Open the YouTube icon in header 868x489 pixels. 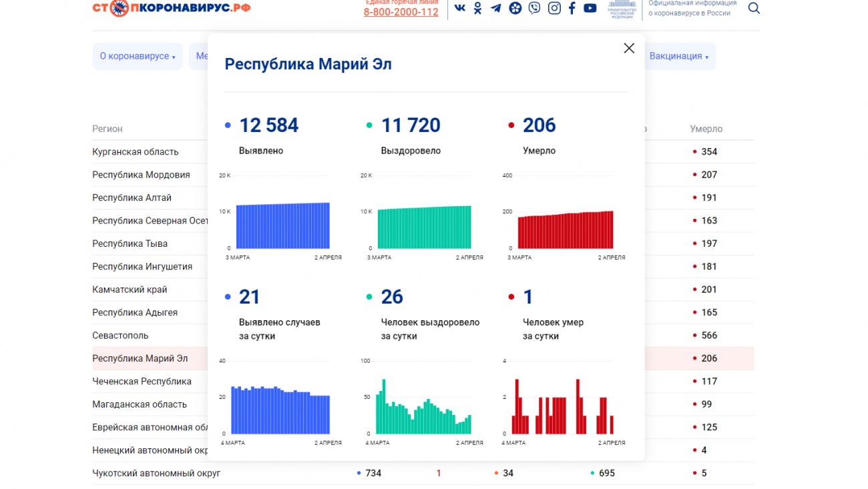point(590,8)
